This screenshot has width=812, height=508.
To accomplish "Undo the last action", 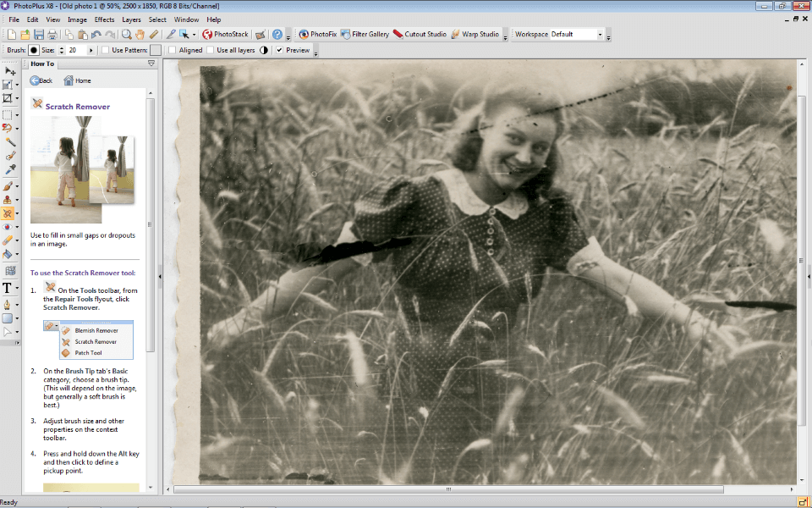I will pyautogui.click(x=96, y=35).
